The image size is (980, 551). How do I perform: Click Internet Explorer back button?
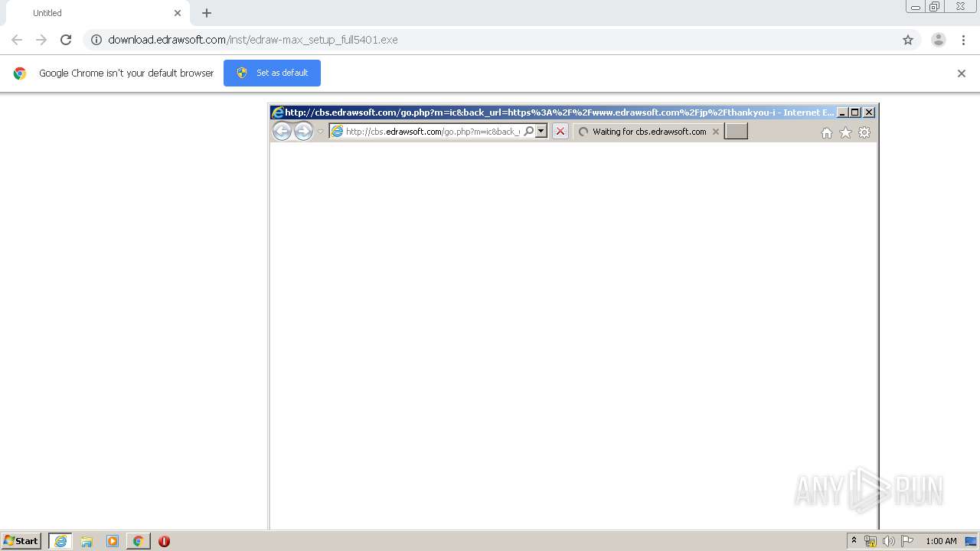point(282,132)
